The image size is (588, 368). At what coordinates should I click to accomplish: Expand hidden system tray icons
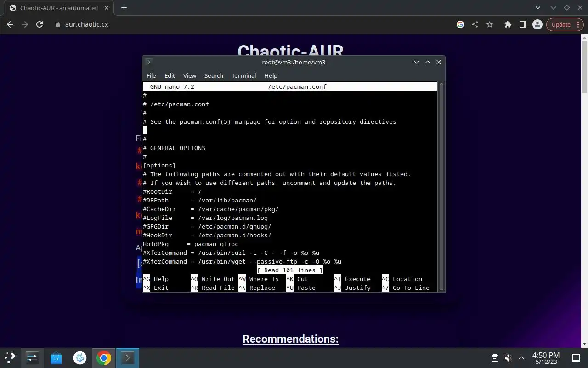tap(521, 358)
